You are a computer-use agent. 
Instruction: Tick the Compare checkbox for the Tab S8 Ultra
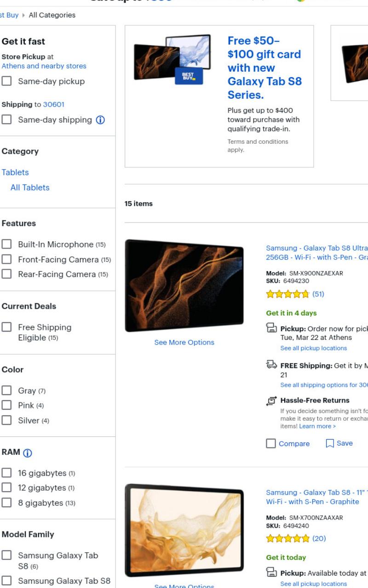point(271,443)
